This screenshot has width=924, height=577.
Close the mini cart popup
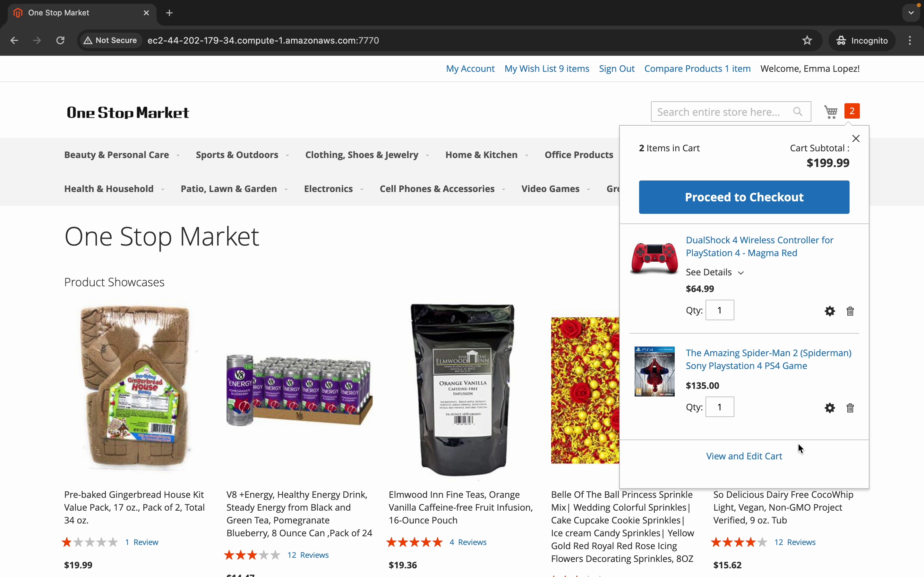tap(856, 138)
